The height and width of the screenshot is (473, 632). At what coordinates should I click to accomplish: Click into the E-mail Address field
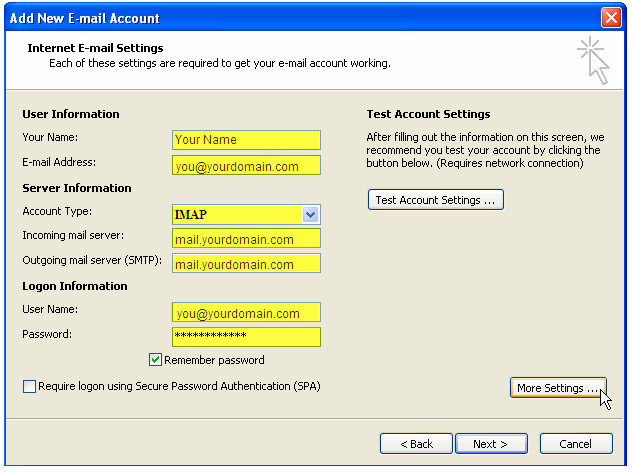coord(246,165)
